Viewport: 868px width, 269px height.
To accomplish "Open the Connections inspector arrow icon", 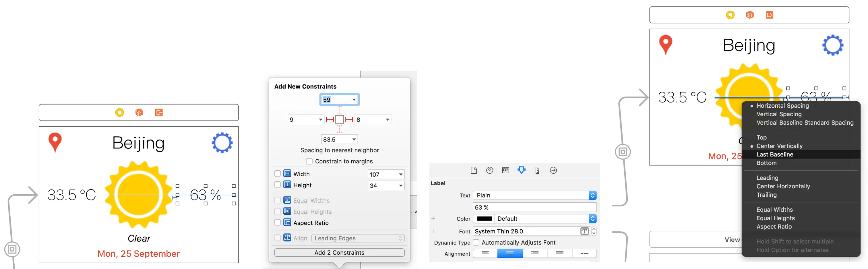I will [x=553, y=170].
